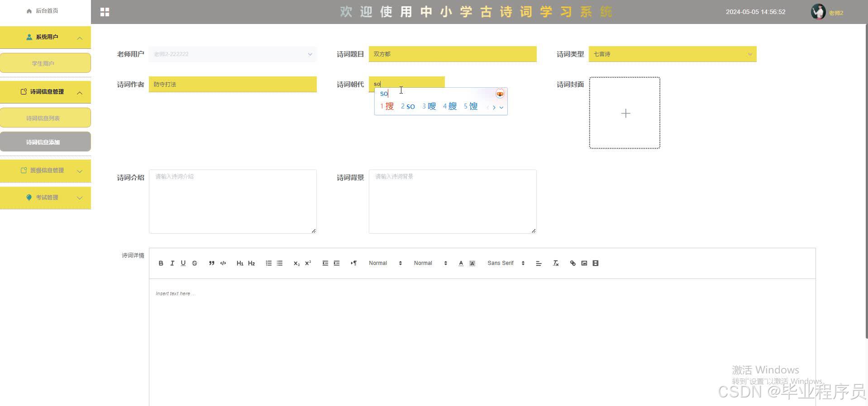Select IME candidate 2 so
The height and width of the screenshot is (406, 868).
[x=408, y=106]
